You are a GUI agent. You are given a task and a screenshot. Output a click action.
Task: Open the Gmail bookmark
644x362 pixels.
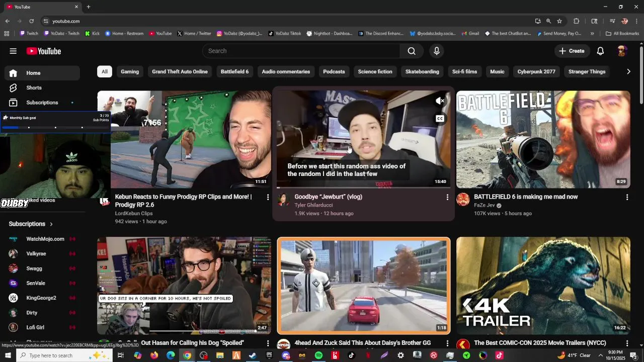pyautogui.click(x=470, y=34)
